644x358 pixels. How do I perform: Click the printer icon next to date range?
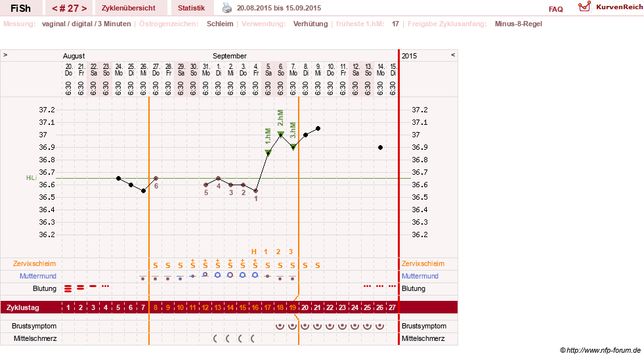pos(227,8)
